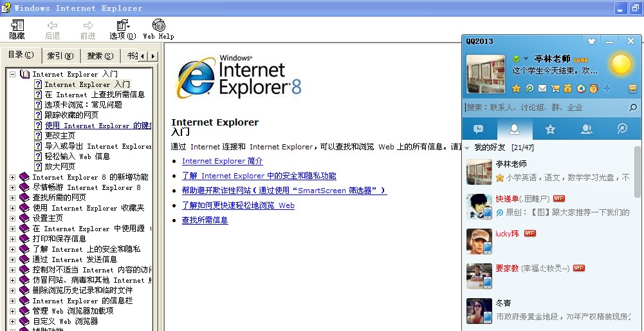The width and height of the screenshot is (644, 331).
Task: Expand 尽情畅游 Internet Explorer 8 node
Action: click(x=13, y=187)
